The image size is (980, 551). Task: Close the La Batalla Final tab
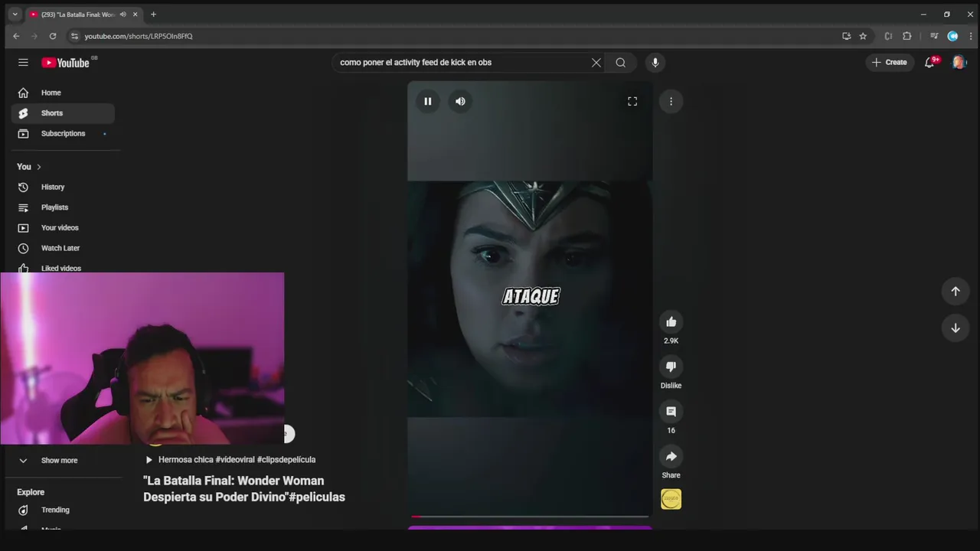tap(135, 15)
